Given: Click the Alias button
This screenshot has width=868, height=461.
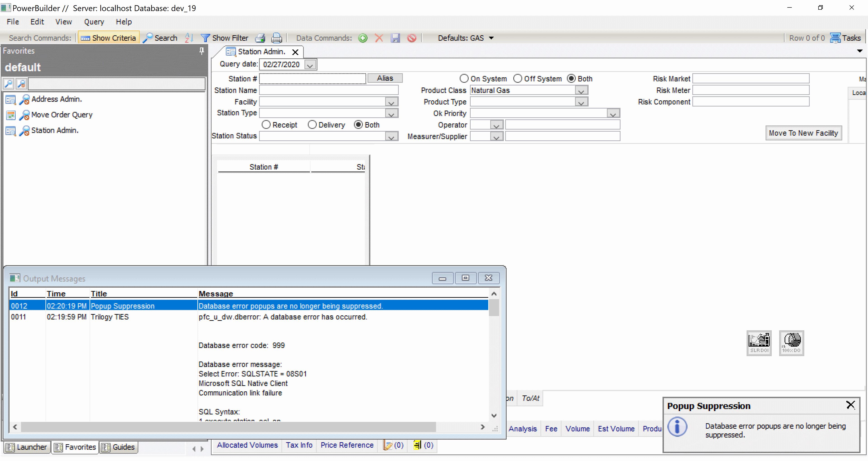Looking at the screenshot, I should (385, 78).
